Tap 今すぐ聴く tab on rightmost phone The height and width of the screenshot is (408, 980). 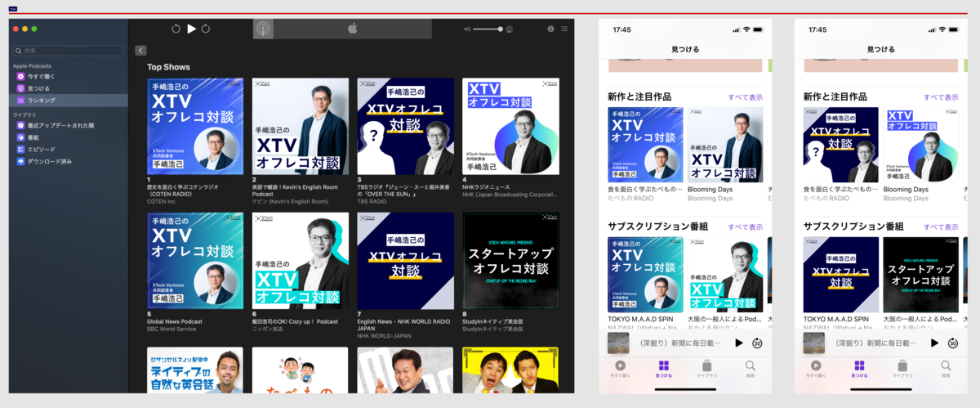tap(817, 369)
